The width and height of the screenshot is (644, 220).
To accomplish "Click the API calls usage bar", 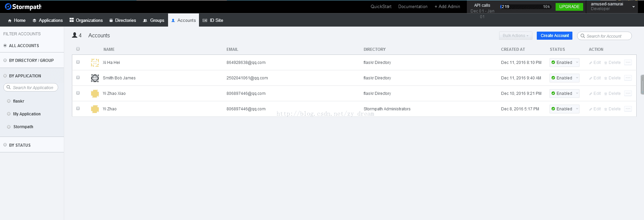I will click(x=526, y=7).
